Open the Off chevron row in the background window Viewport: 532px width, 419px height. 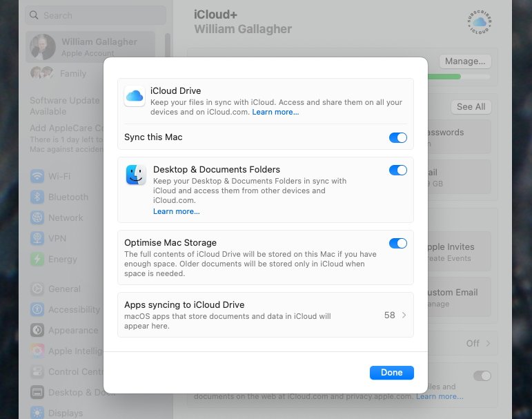click(477, 343)
